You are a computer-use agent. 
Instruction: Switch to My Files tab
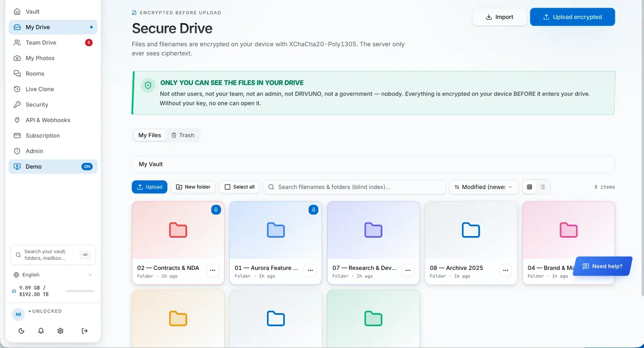[150, 135]
